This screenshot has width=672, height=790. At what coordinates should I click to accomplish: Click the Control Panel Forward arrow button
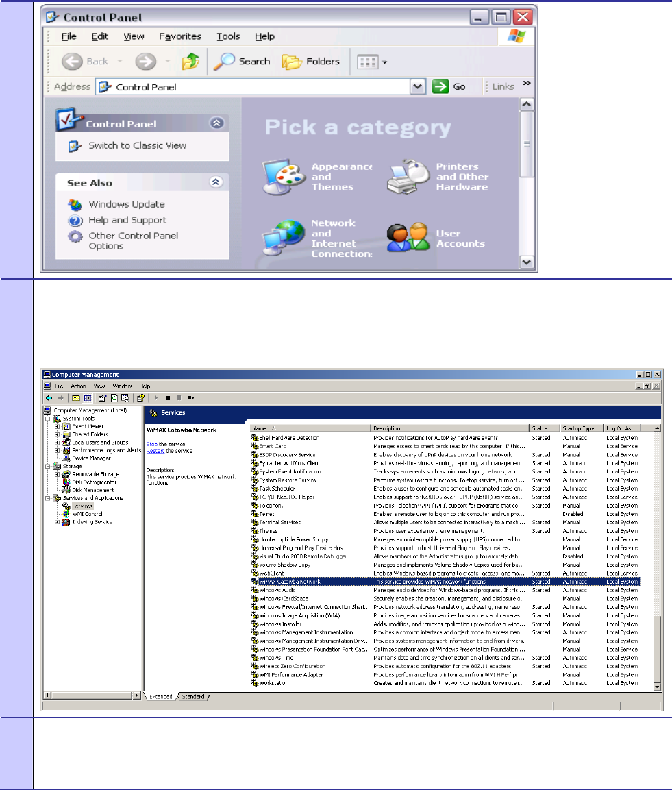point(146,62)
